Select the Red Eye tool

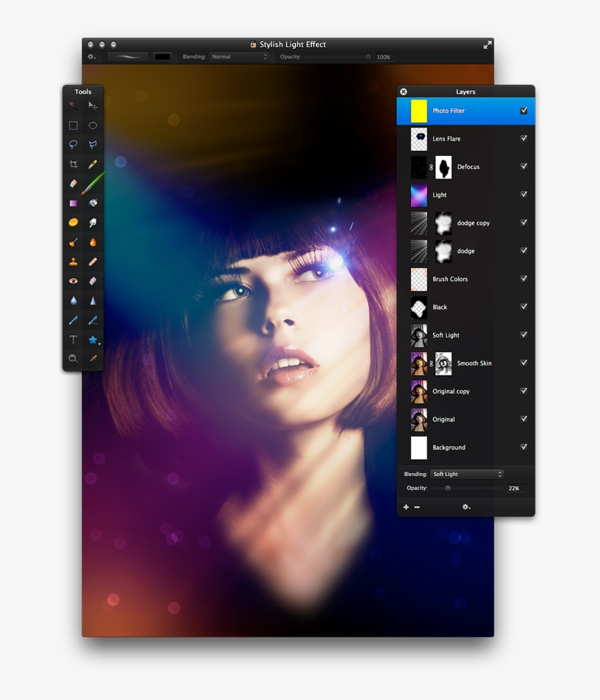(73, 280)
